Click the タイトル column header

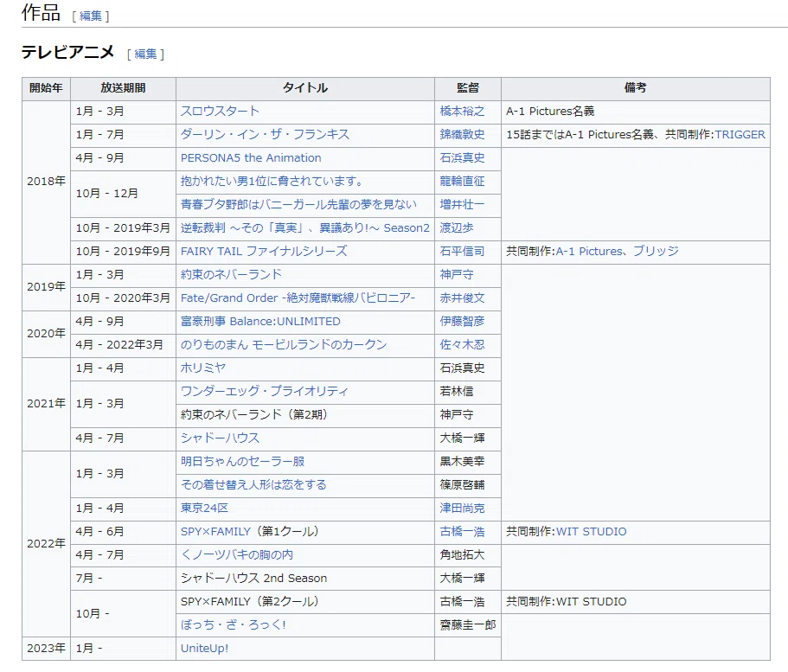pyautogui.click(x=305, y=88)
